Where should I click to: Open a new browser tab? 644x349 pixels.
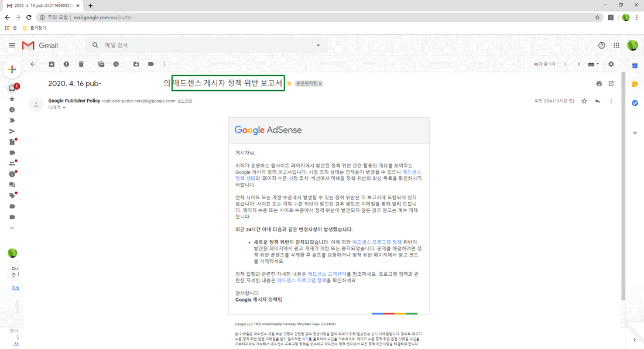90,5
